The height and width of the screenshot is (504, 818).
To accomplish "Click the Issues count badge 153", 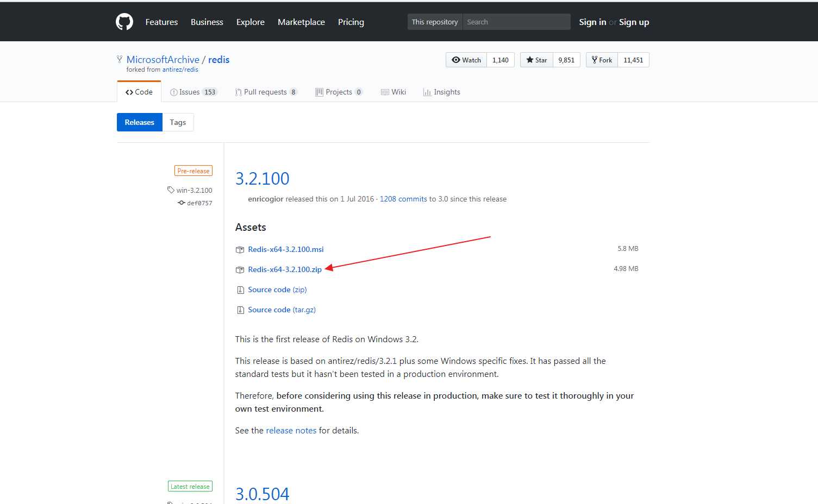I will pos(210,92).
